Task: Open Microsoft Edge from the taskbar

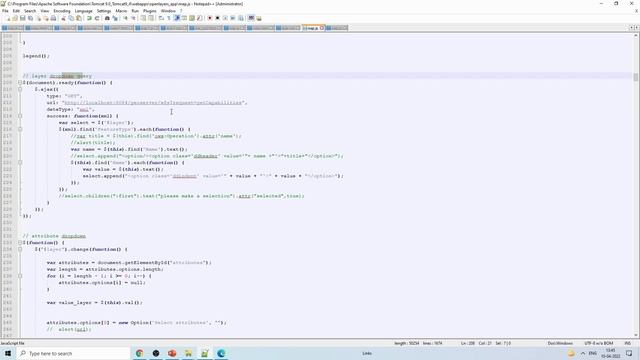Action: (221, 353)
